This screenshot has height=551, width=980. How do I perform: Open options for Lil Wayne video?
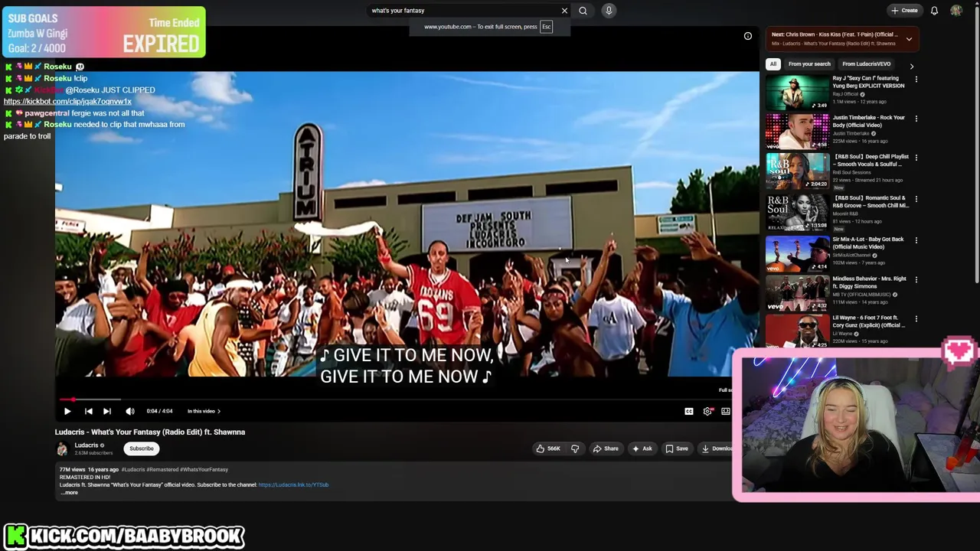click(916, 318)
